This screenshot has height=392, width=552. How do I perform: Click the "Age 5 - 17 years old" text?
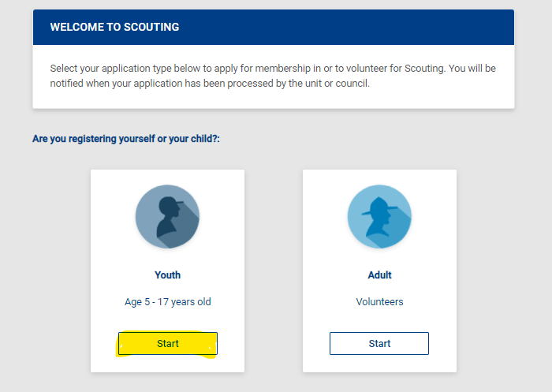167,302
